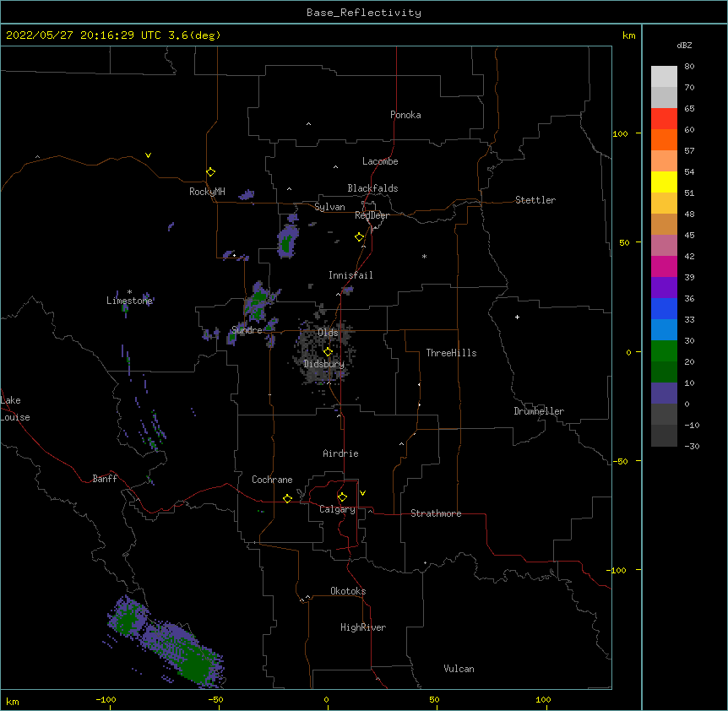Click the 2022/05/27 20:16:29 UTC timestamp

click(84, 35)
